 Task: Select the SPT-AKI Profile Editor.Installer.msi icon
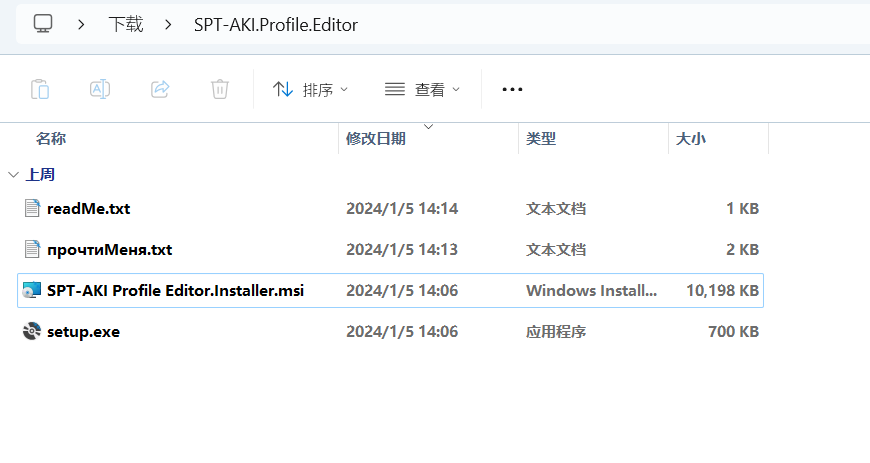[32, 290]
